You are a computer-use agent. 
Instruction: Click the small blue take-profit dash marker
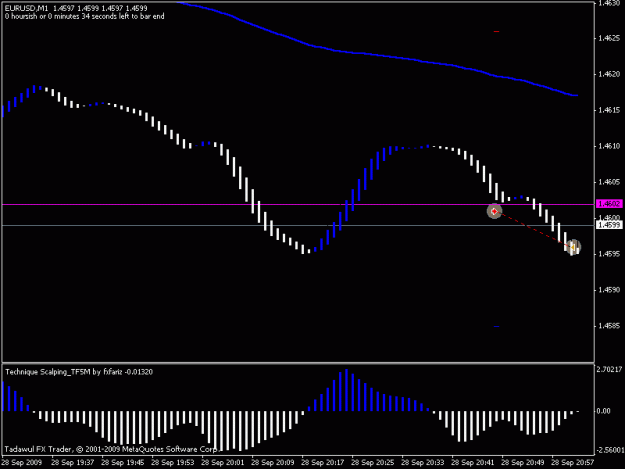[496, 327]
